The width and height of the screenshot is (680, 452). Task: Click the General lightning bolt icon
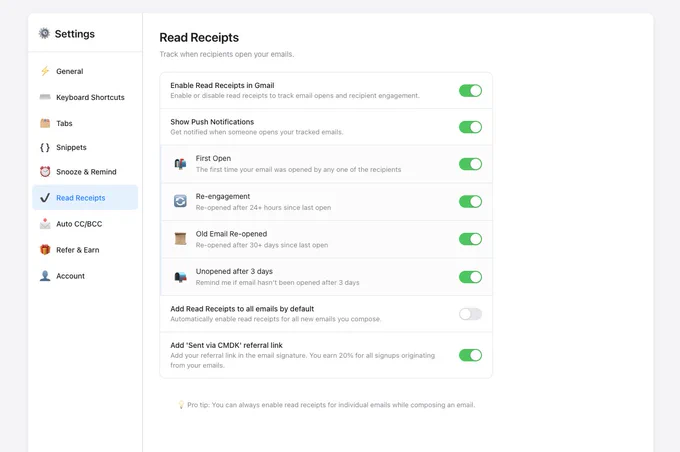pyautogui.click(x=45, y=71)
